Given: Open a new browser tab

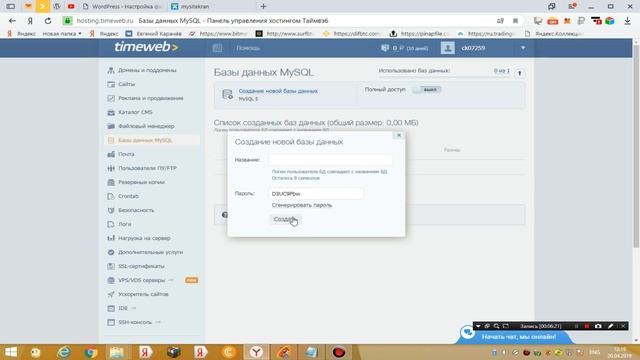Looking at the screenshot, I should tap(263, 7).
